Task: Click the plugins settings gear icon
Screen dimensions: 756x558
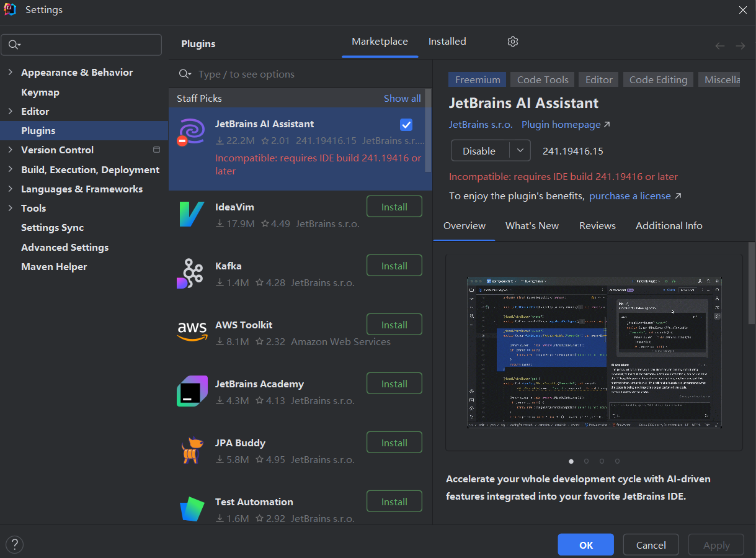Action: 512,42
